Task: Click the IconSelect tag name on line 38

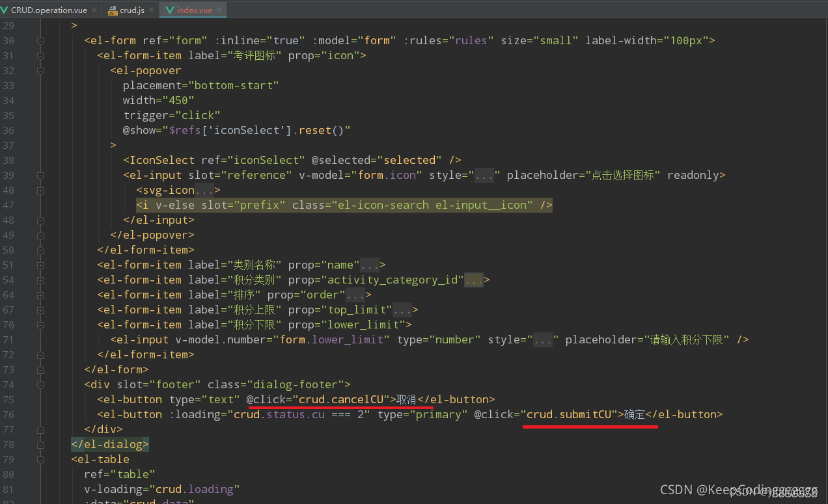Action: point(162,160)
